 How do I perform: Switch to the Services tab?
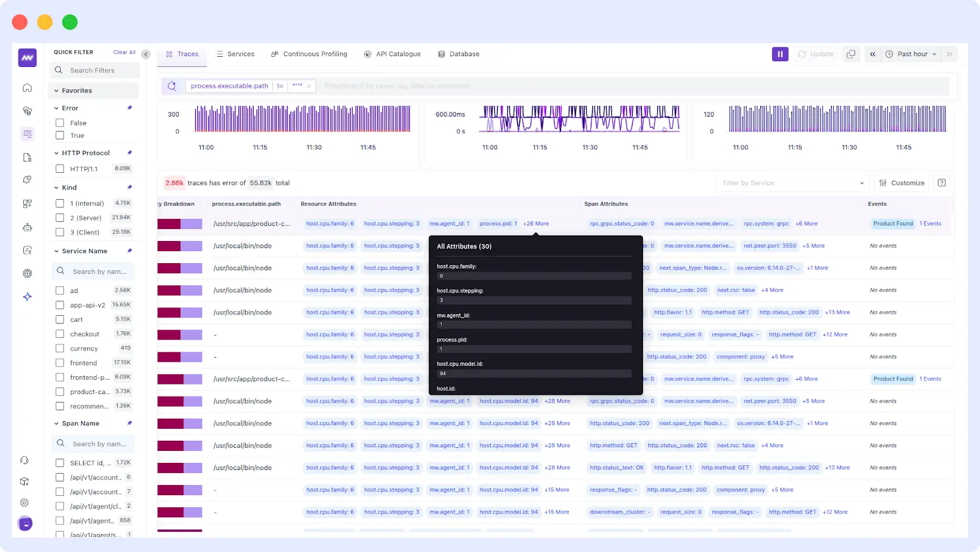coord(235,54)
